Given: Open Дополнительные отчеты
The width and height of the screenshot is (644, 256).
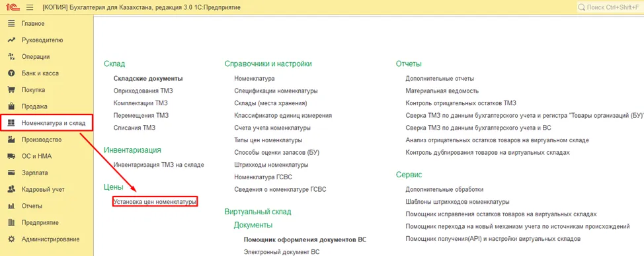Looking at the screenshot, I should [x=440, y=79].
